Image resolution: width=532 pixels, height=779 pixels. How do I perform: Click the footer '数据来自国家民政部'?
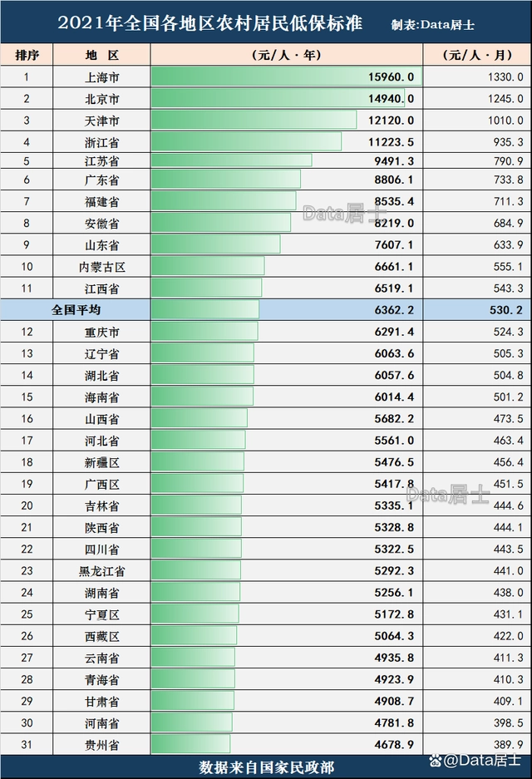[266, 767]
